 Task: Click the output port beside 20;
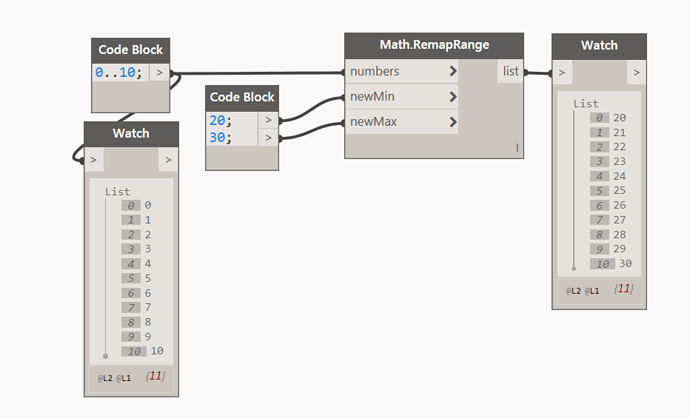268,120
